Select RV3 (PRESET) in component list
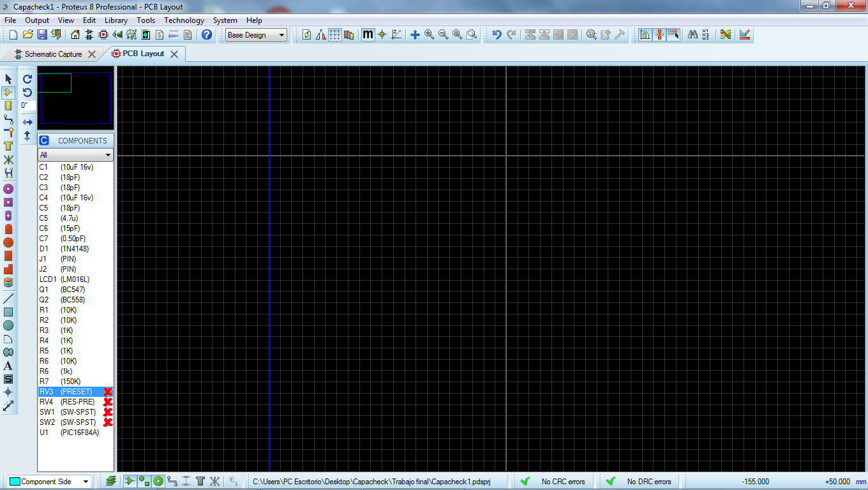Screen dimensions: 868x490 coord(75,392)
